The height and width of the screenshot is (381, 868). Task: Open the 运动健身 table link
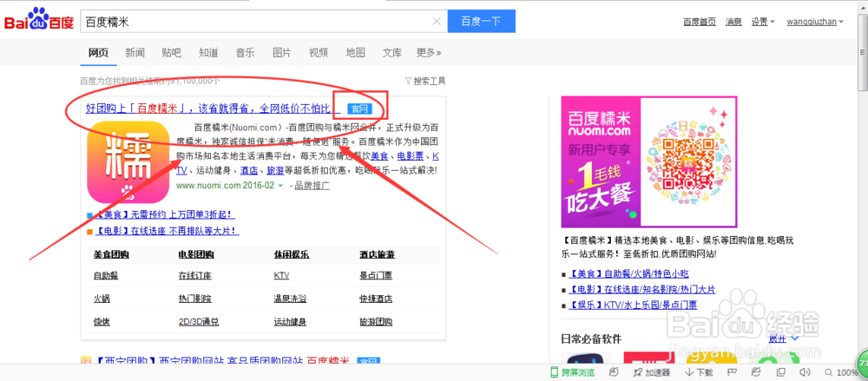click(290, 321)
